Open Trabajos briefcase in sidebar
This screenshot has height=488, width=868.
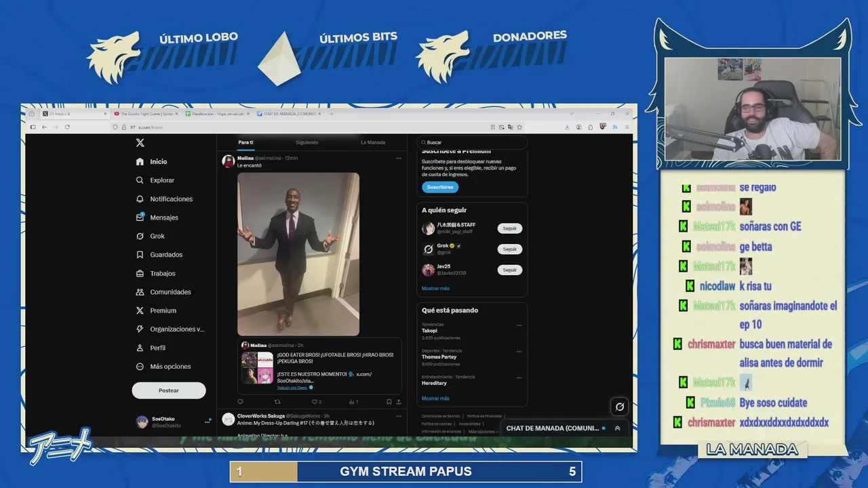(x=140, y=273)
